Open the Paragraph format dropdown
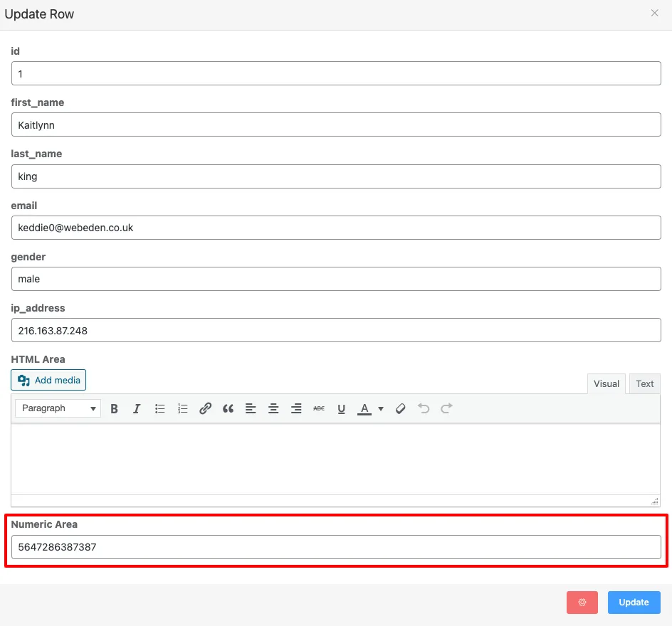Screen dimensions: 672x626 58,408
